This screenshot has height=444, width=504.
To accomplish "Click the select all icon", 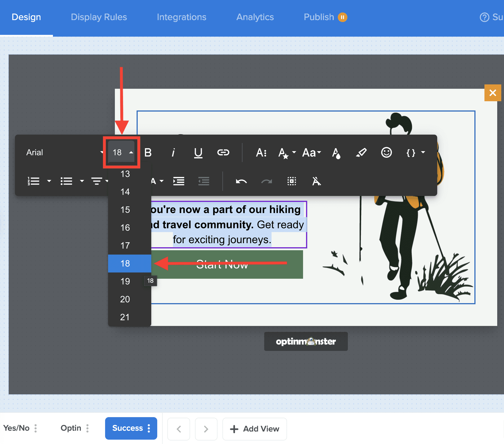I will [292, 181].
